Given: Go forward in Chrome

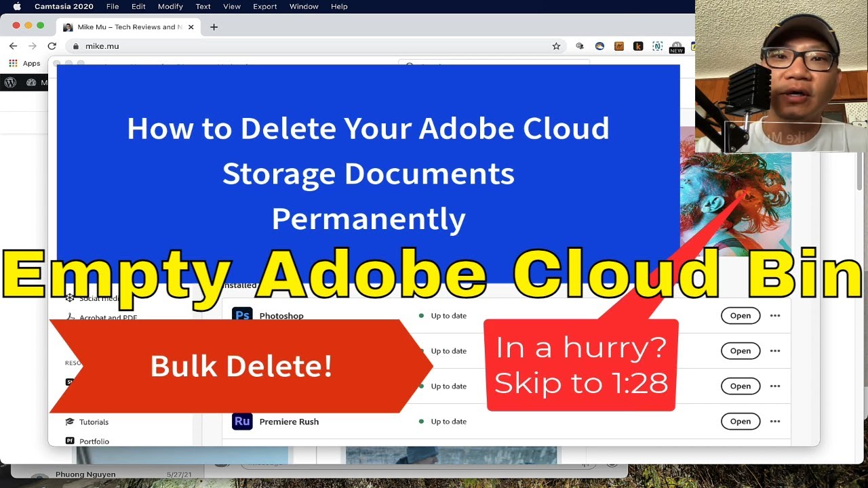Looking at the screenshot, I should (32, 46).
